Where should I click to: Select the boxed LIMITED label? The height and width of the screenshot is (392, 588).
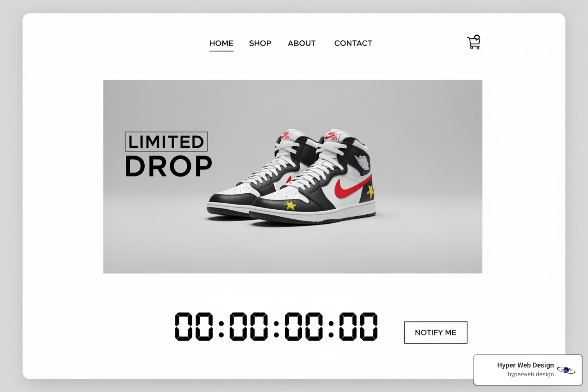(166, 142)
